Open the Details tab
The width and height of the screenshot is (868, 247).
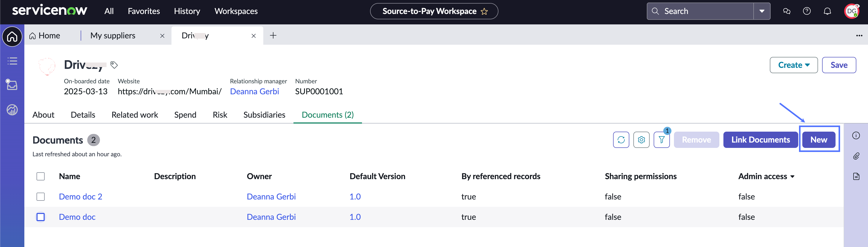tap(83, 115)
